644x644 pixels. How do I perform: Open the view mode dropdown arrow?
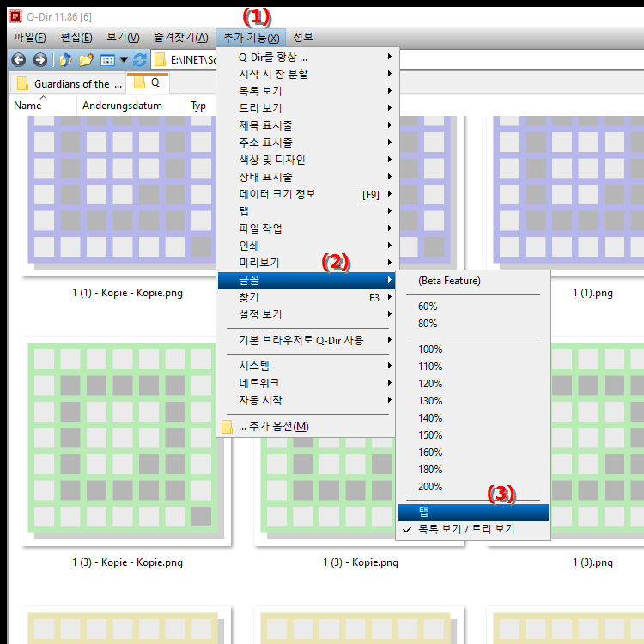click(124, 60)
